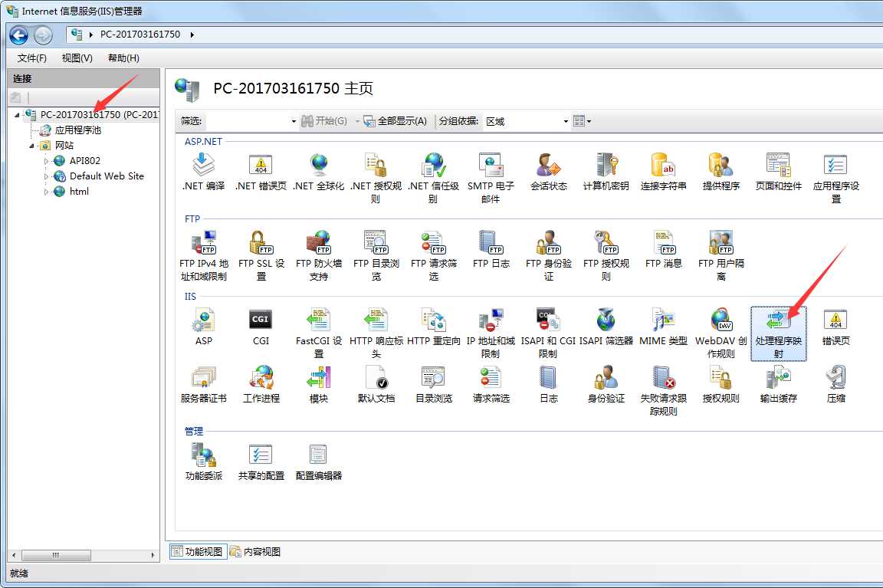Expand the Default Web Site node
The height and width of the screenshot is (588, 883).
point(46,176)
